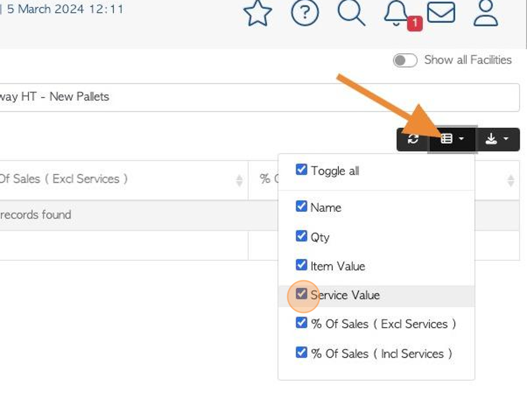Click the red notification count badge
The image size is (527, 420).
[x=415, y=23]
